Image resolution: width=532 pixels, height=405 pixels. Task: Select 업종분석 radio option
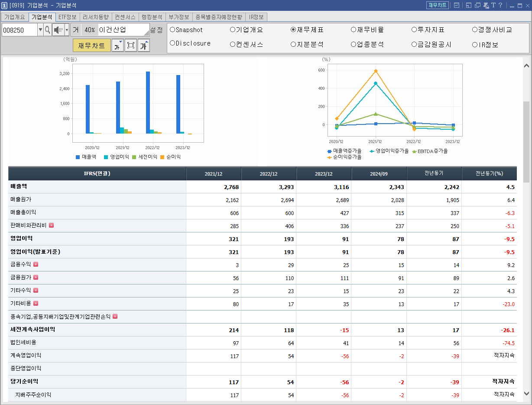click(x=367, y=45)
